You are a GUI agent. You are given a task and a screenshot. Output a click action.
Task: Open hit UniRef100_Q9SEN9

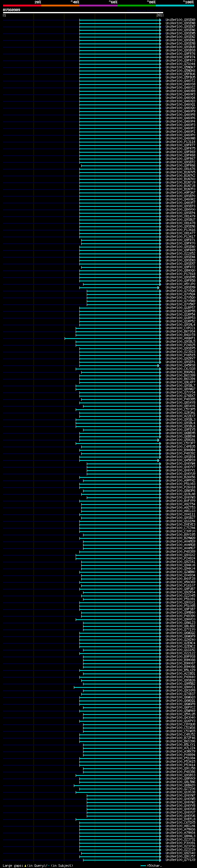(x=180, y=20)
